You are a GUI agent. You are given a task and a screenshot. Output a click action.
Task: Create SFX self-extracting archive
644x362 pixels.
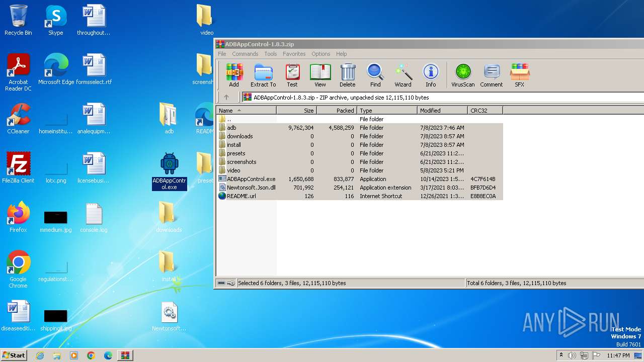pyautogui.click(x=520, y=75)
